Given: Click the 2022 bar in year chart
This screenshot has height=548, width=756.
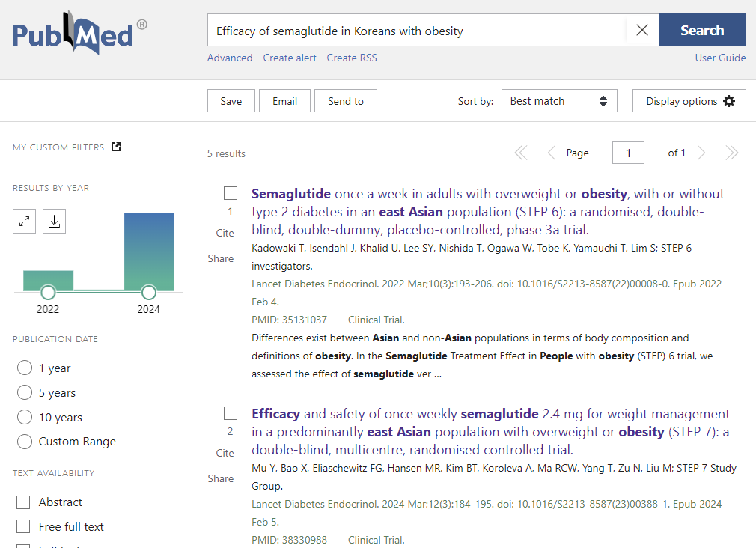Looking at the screenshot, I should 48,281.
